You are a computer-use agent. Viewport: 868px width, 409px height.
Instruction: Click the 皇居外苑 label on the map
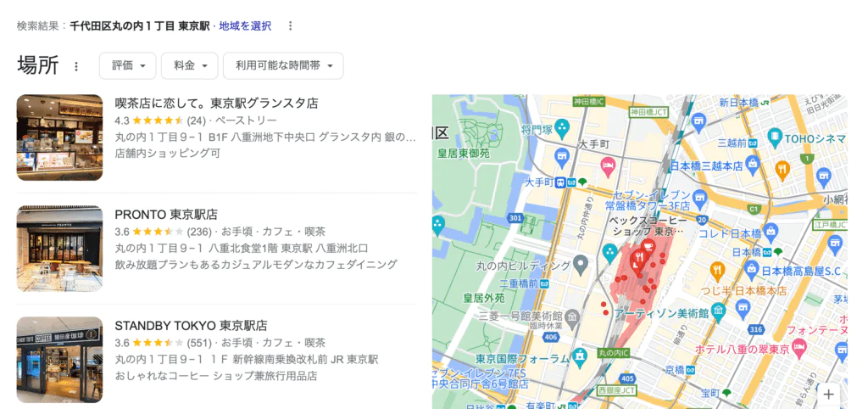pyautogui.click(x=484, y=298)
